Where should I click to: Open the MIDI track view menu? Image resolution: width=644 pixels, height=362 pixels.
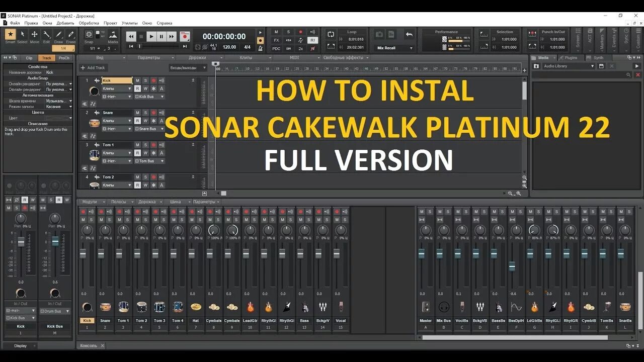tap(297, 58)
